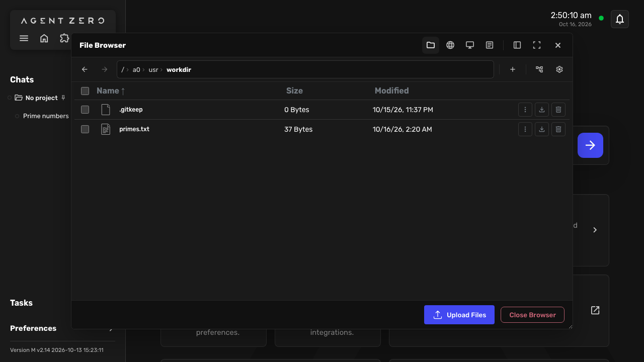The image size is (644, 362).
Task: Click the File Browser resize handle corner
Action: coord(570,326)
